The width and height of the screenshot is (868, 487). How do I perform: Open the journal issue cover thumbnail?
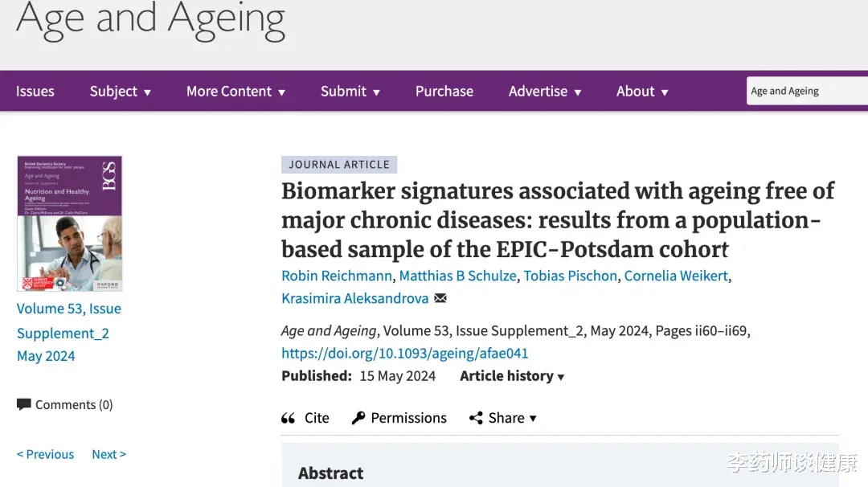point(70,223)
